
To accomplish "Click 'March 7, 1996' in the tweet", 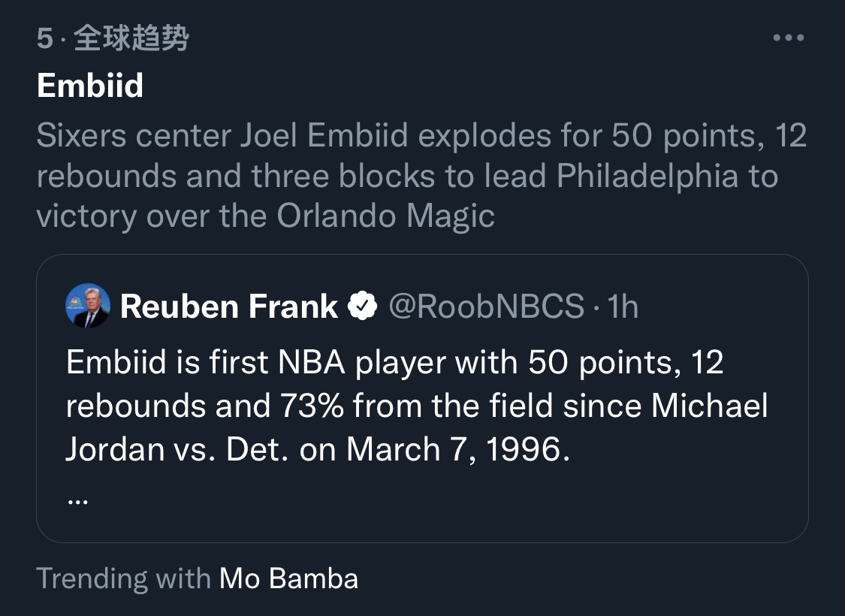I will coord(453,449).
